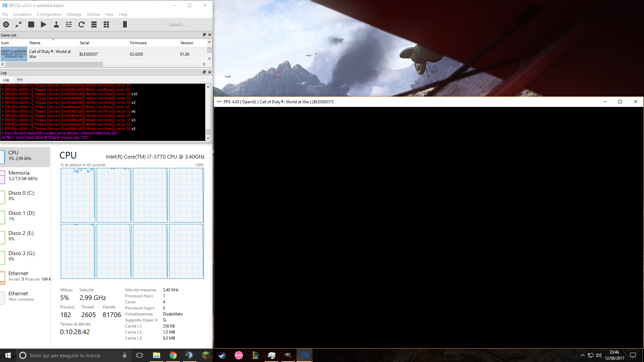
Task: Open the Emulation menu
Action: [22, 14]
